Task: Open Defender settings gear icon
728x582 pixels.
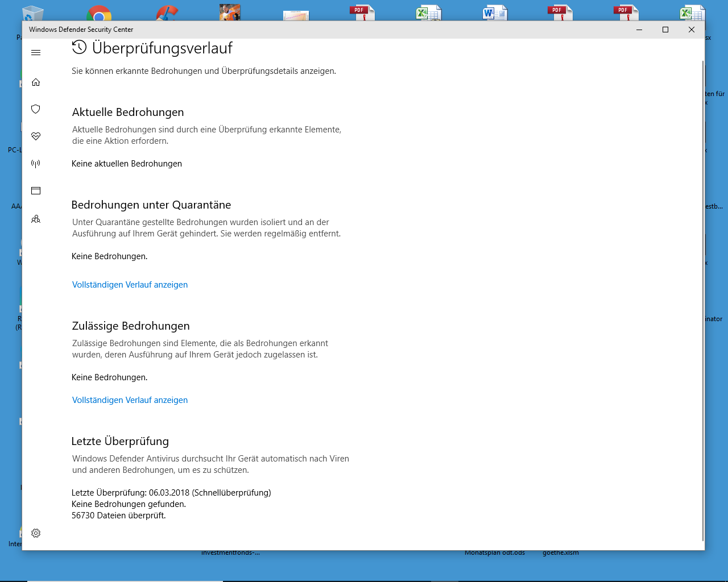Action: [x=36, y=533]
